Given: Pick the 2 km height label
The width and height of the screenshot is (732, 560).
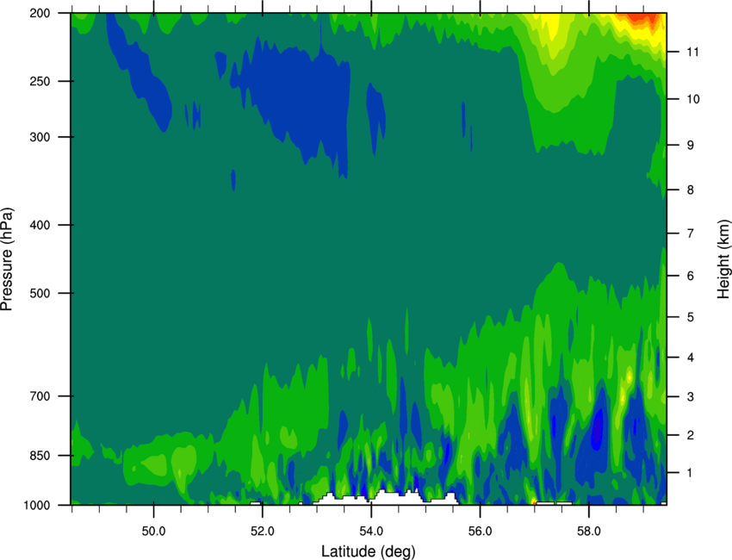Looking at the screenshot, I should [x=691, y=435].
